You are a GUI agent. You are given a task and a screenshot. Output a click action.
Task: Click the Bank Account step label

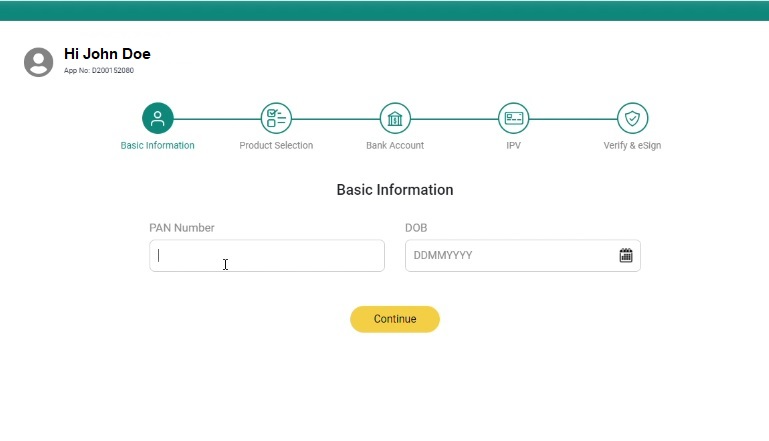(395, 145)
